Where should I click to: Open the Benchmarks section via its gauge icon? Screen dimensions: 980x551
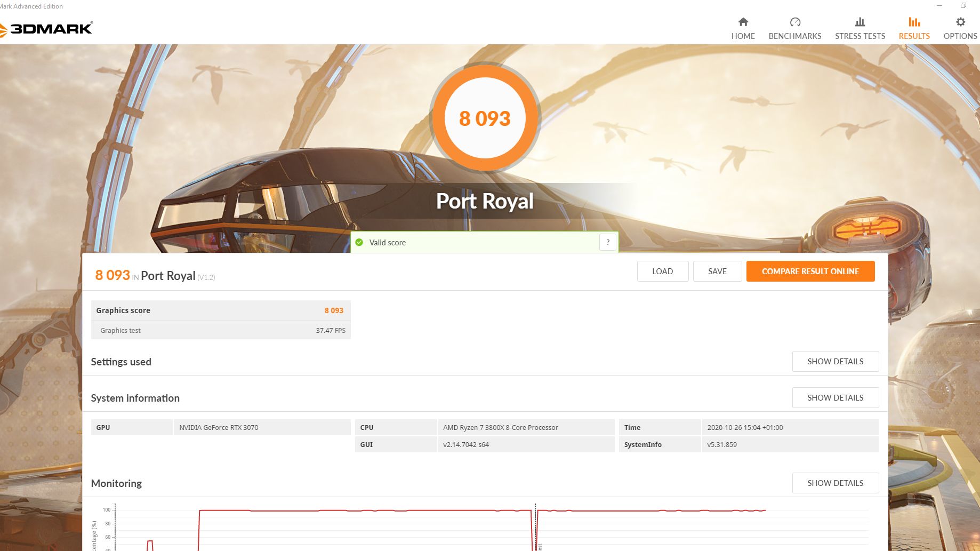click(794, 22)
